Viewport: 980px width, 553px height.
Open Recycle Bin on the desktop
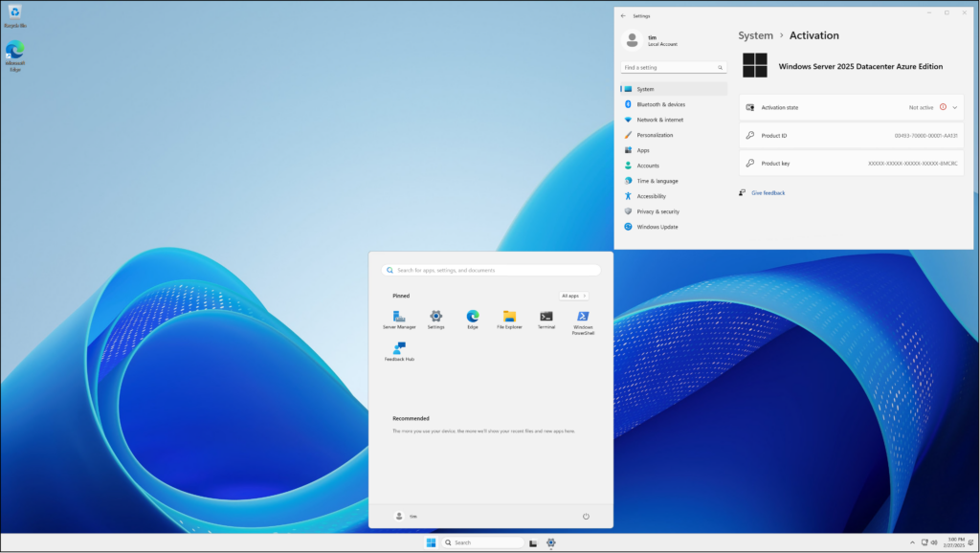(15, 16)
